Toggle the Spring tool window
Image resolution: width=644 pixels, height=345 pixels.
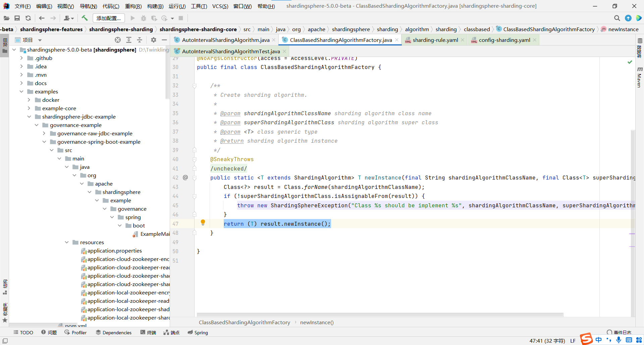[198, 332]
